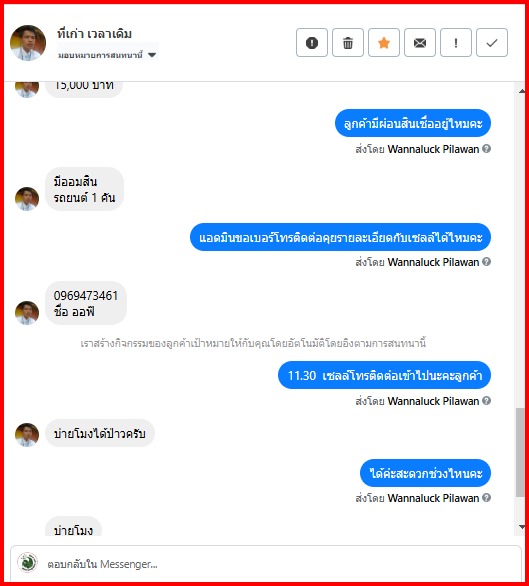Click the chat scrollbar thumb
The image size is (529, 586).
[x=520, y=453]
